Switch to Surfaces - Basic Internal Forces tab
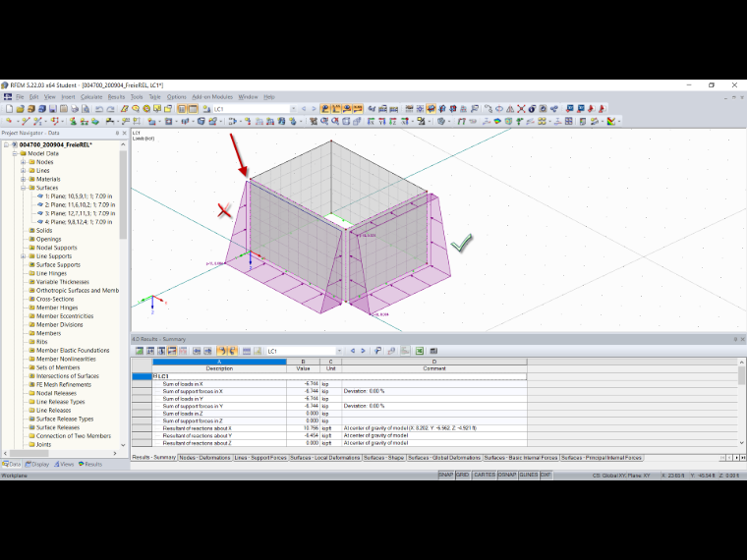Image resolution: width=747 pixels, height=560 pixels. [520, 458]
